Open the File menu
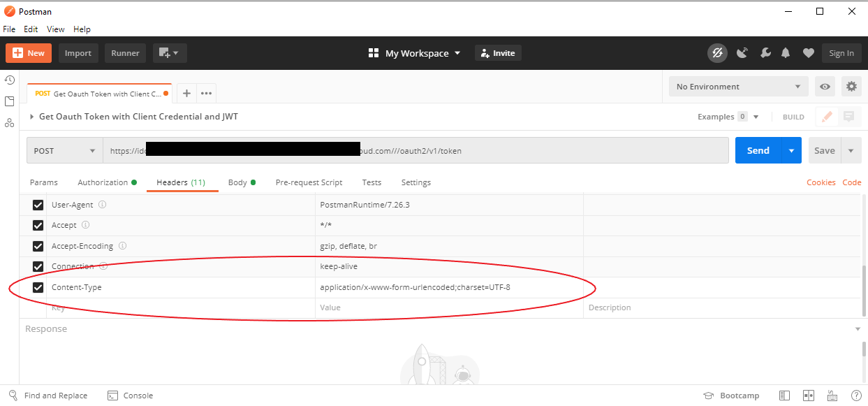Image resolution: width=868 pixels, height=406 pixels. tap(9, 29)
